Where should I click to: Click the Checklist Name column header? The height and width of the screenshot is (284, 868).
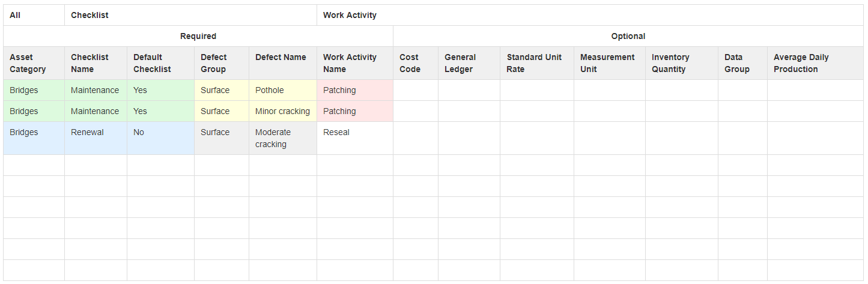coord(96,63)
